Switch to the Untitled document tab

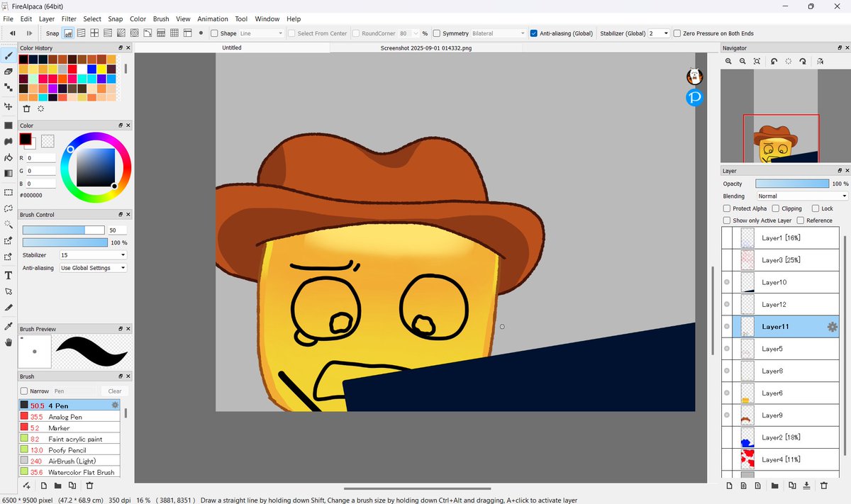pyautogui.click(x=232, y=47)
